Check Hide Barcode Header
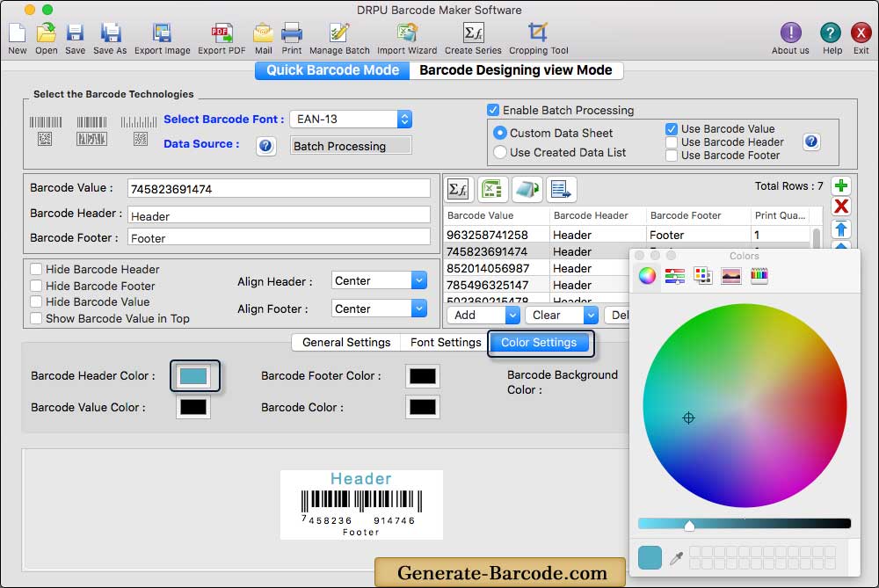Image resolution: width=879 pixels, height=588 pixels. point(36,269)
